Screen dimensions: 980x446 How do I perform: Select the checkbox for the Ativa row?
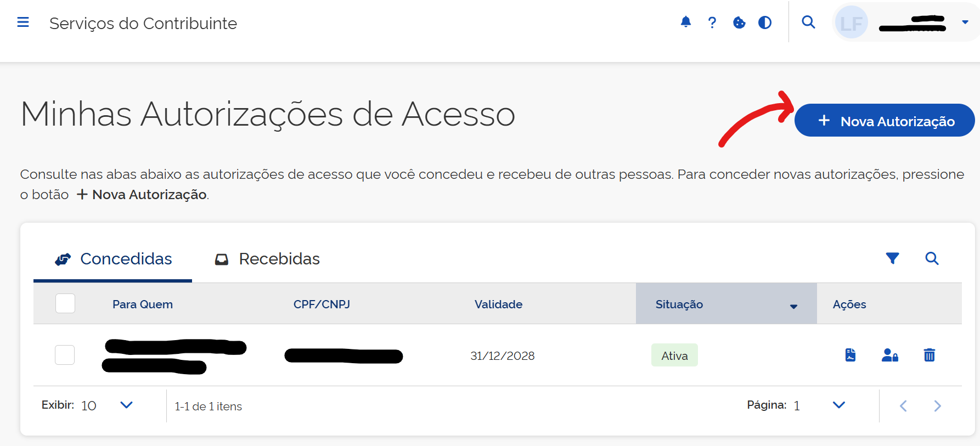64,355
